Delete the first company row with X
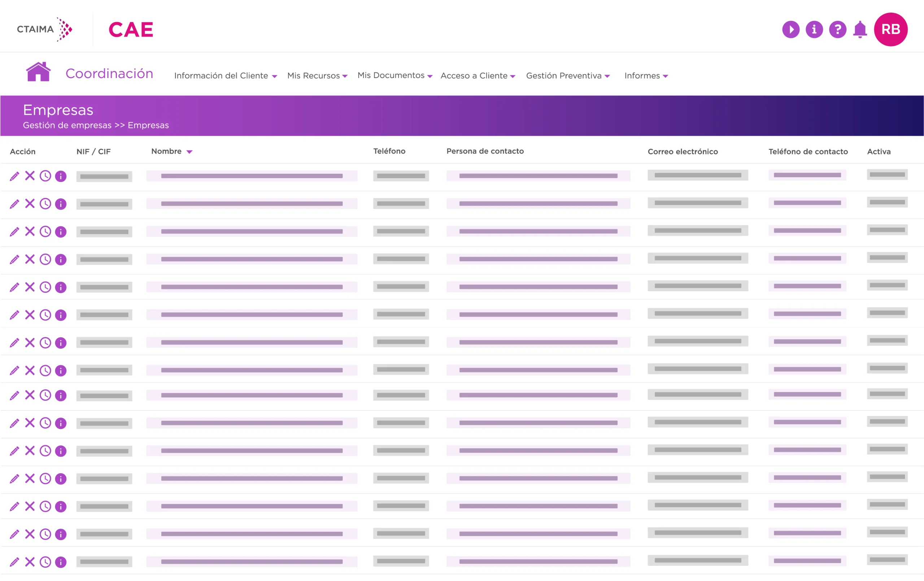924x581 pixels. [x=30, y=176]
